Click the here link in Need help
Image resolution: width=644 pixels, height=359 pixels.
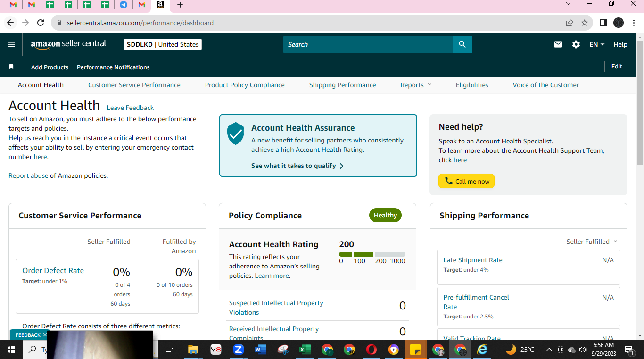pyautogui.click(x=460, y=160)
